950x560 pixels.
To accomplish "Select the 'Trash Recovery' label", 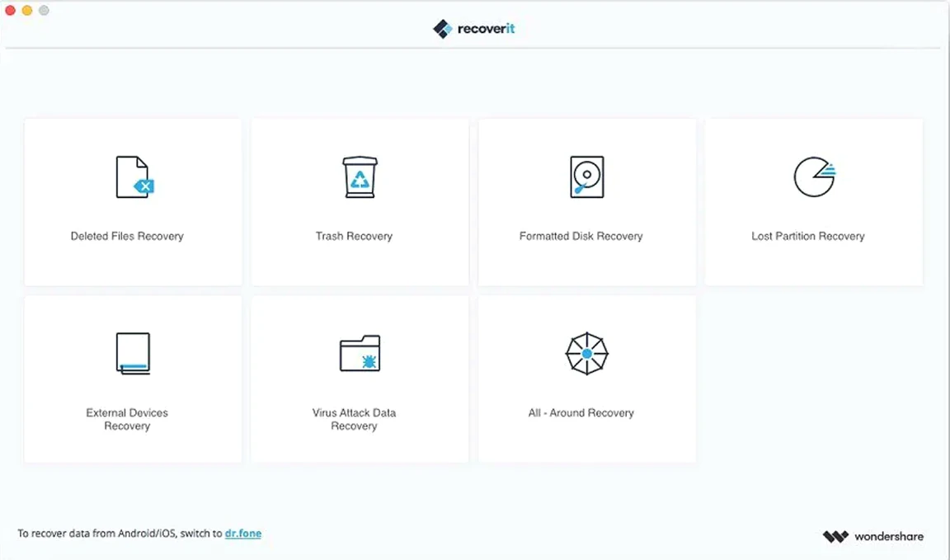I will tap(354, 237).
